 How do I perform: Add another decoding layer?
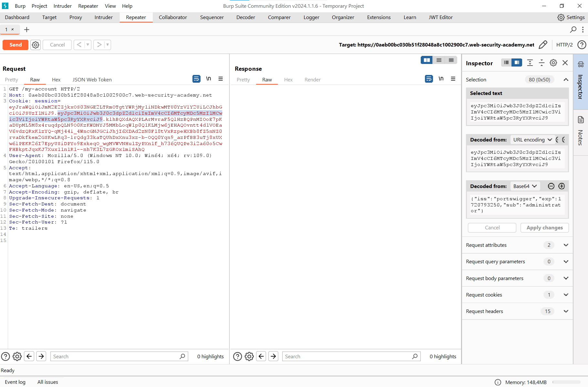point(562,186)
